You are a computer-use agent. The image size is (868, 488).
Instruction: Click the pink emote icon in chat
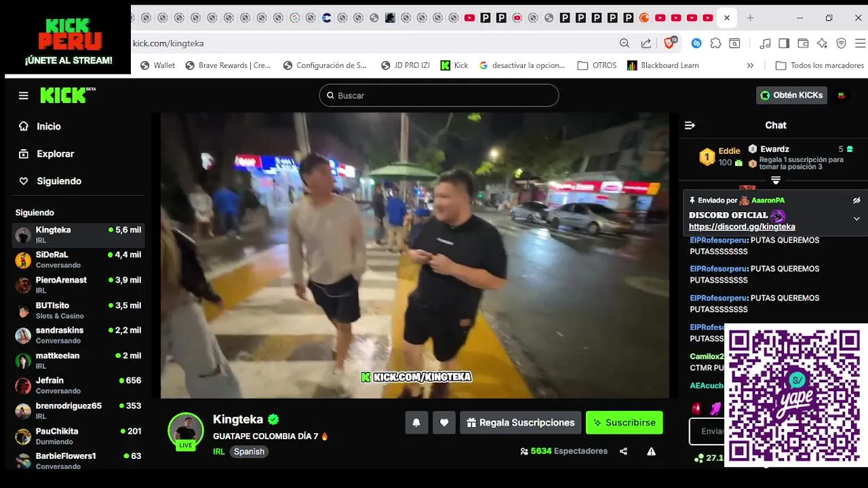pyautogui.click(x=715, y=408)
